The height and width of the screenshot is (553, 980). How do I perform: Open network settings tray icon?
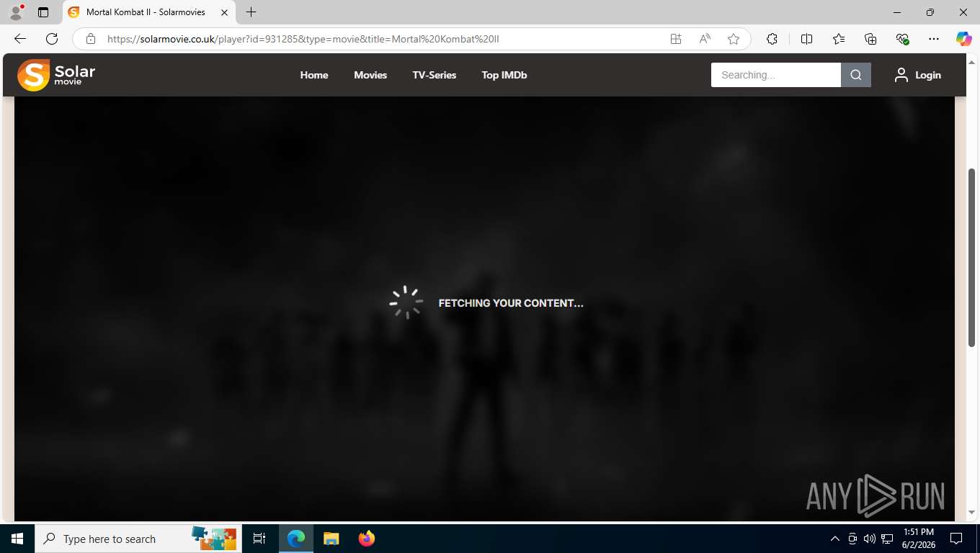coord(887,539)
